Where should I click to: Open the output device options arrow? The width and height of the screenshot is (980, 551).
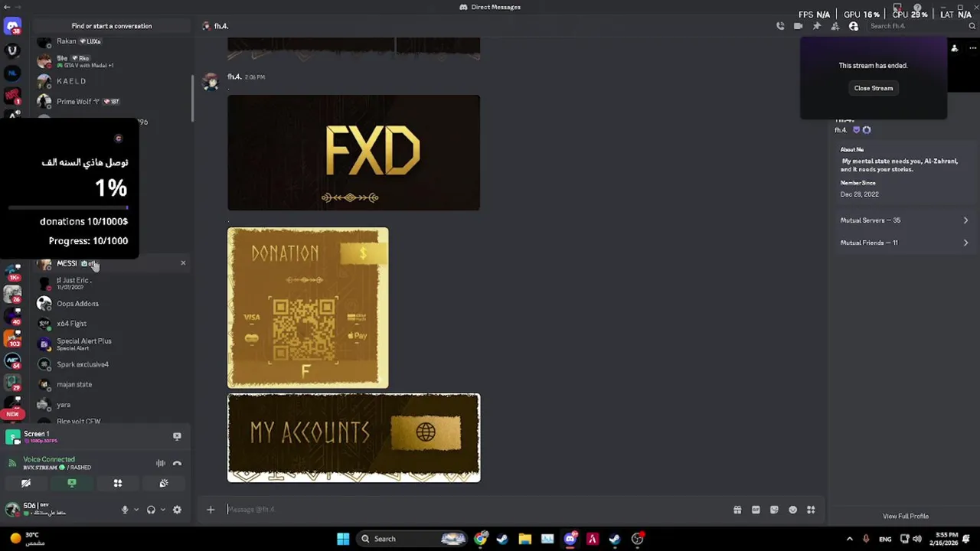pyautogui.click(x=162, y=510)
